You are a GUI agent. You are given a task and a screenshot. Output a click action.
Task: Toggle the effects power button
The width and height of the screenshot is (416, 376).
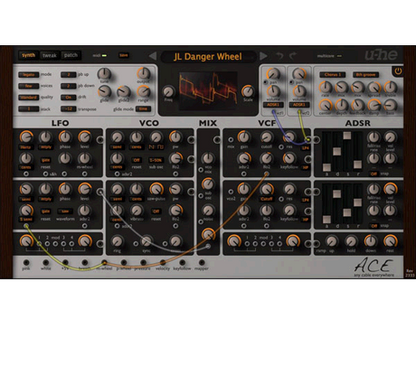(398, 71)
